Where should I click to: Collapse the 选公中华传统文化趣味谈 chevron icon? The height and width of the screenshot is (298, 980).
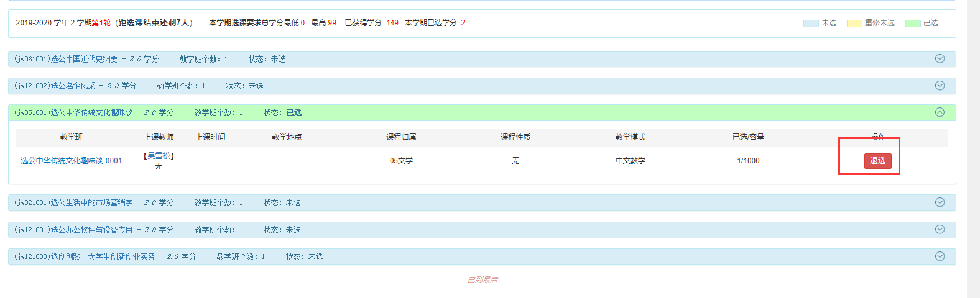point(940,112)
